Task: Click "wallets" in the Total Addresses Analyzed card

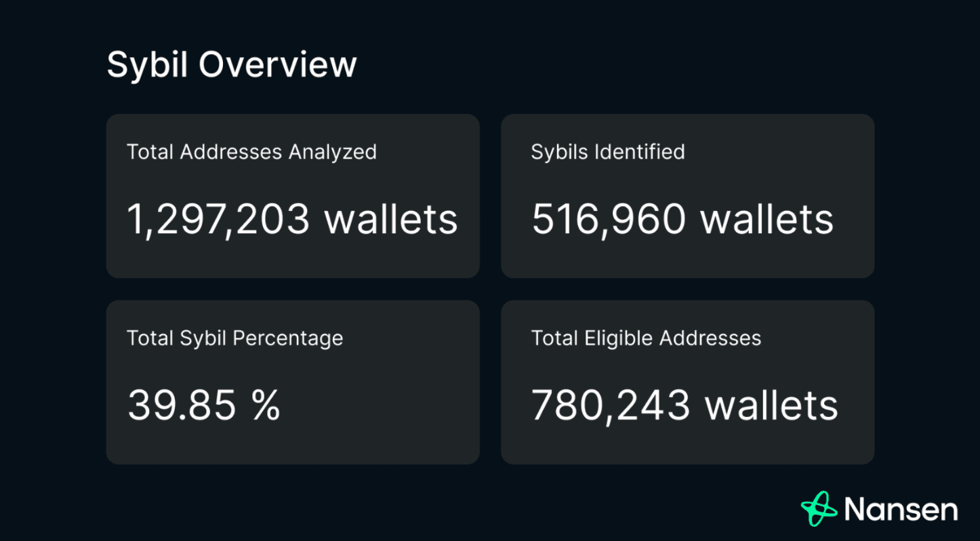Action: (391, 220)
